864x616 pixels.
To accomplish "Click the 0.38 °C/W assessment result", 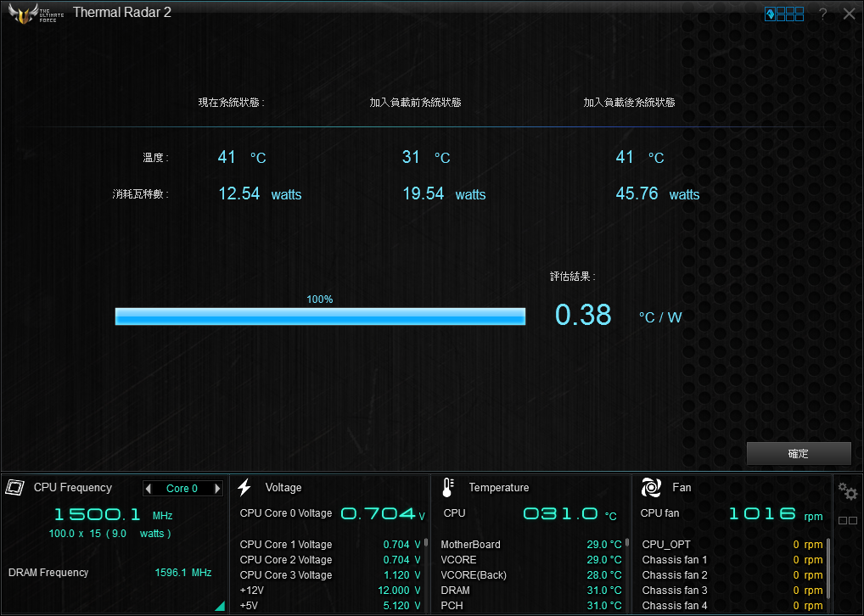I will click(x=583, y=315).
